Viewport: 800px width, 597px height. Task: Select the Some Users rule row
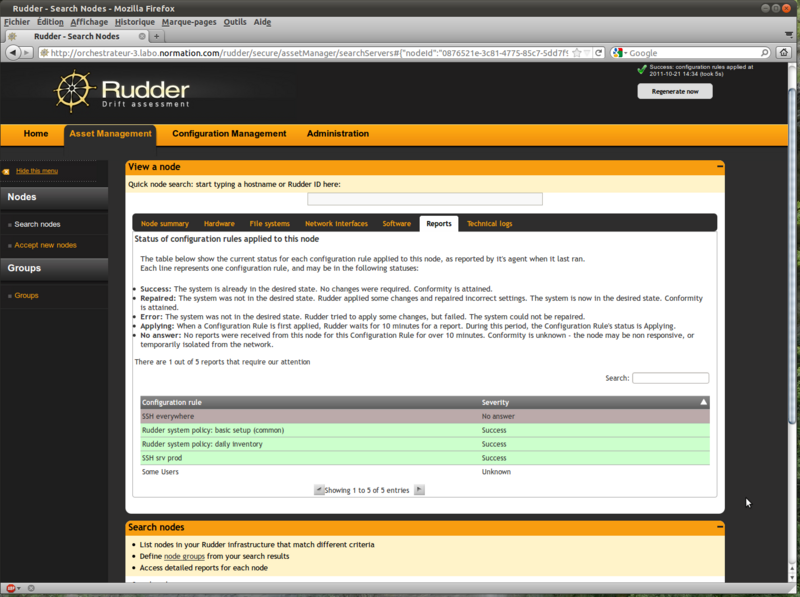pos(425,471)
